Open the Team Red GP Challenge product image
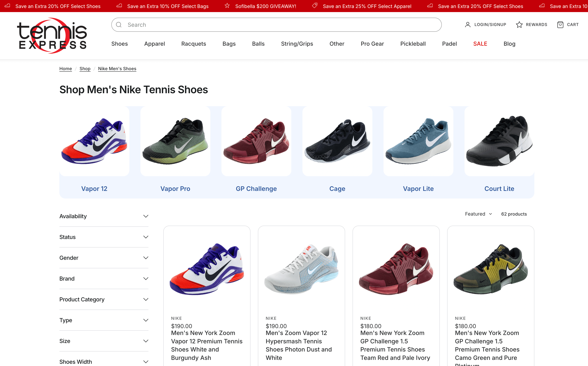Screen dimensions: 588x366 click(396, 269)
